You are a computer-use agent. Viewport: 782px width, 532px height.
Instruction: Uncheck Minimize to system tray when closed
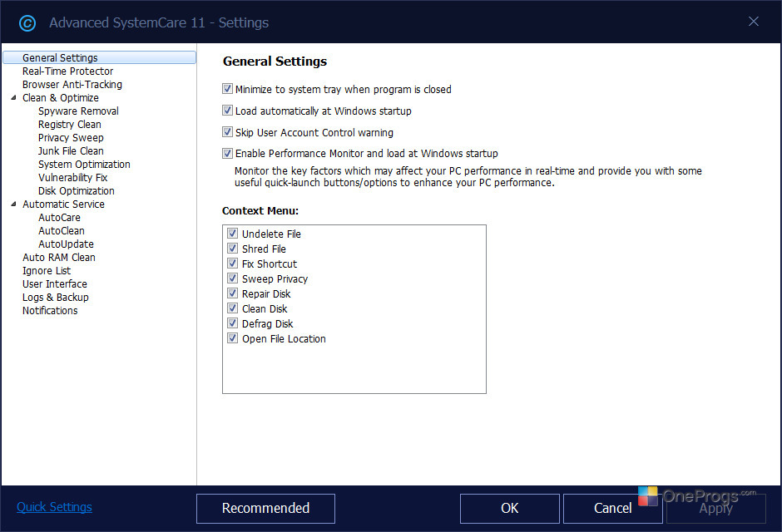point(227,89)
